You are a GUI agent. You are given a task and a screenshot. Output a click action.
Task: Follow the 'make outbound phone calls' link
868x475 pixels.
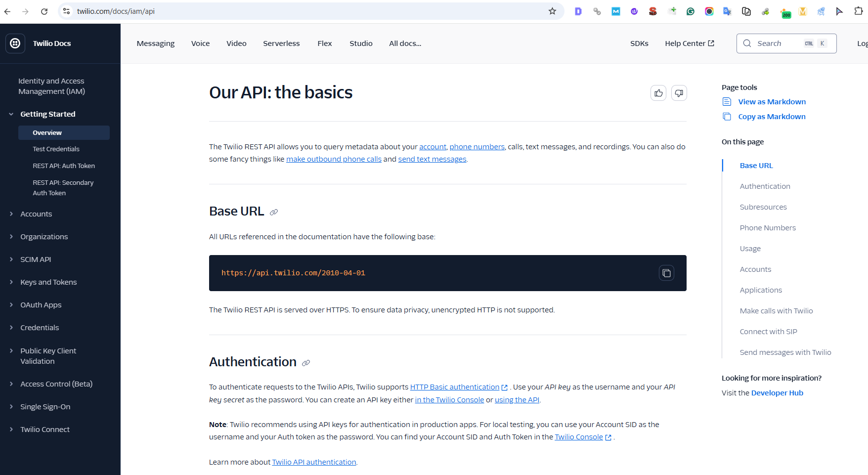coord(334,159)
